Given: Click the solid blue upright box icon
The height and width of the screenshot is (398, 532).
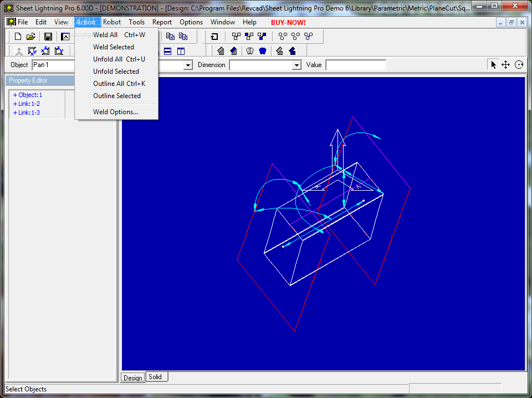Looking at the screenshot, I should point(233,51).
